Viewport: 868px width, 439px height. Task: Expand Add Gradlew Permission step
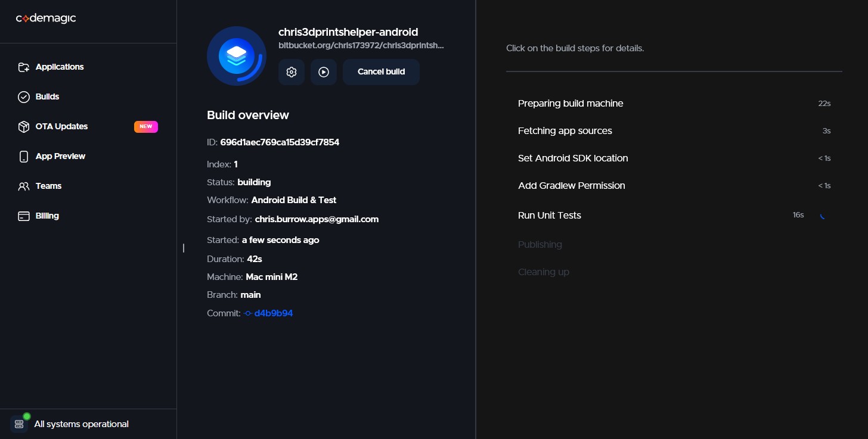[674, 186]
